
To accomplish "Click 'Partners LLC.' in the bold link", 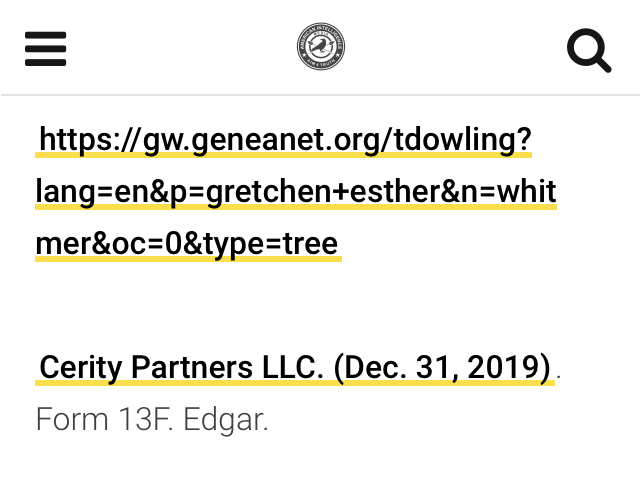I will 227,367.
